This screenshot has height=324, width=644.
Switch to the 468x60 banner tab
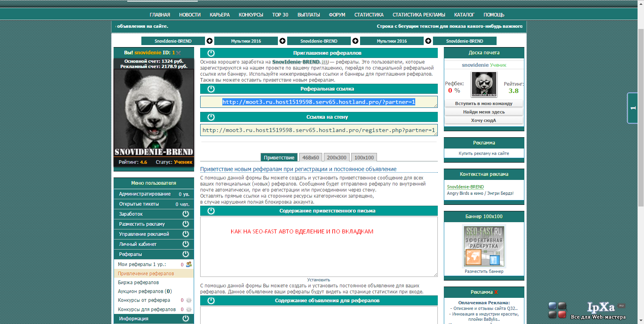[311, 158]
